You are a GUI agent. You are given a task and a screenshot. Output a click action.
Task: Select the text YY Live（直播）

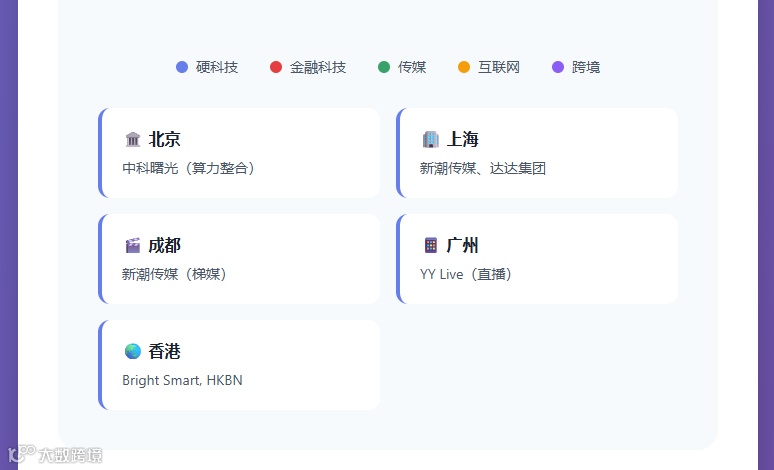coord(466,274)
